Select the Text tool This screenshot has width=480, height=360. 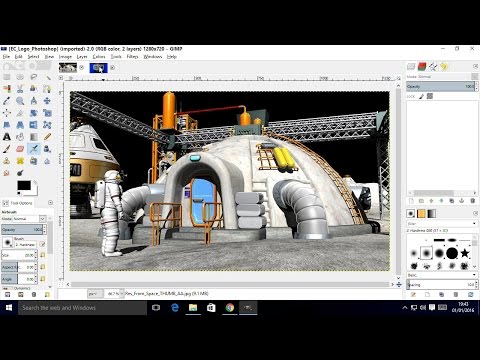click(7, 137)
